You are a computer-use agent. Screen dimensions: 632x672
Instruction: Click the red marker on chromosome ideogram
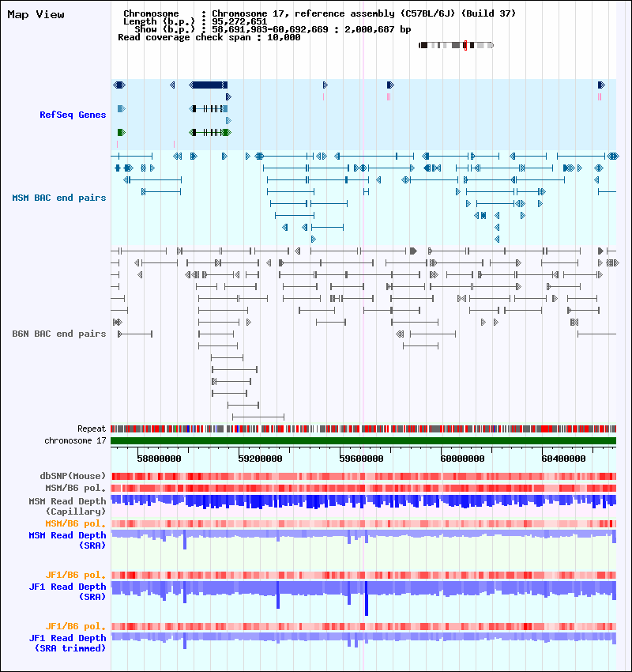click(465, 45)
